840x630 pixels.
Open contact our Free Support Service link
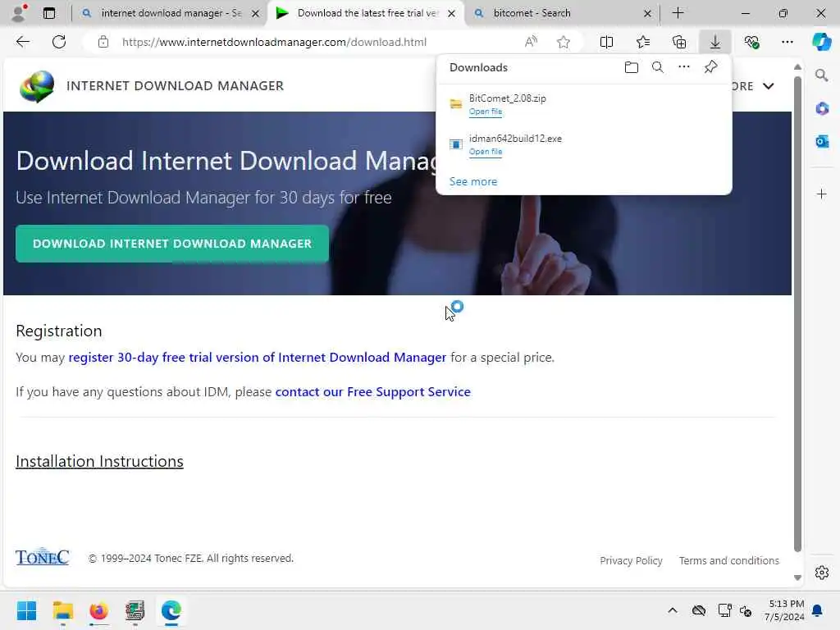(x=373, y=391)
